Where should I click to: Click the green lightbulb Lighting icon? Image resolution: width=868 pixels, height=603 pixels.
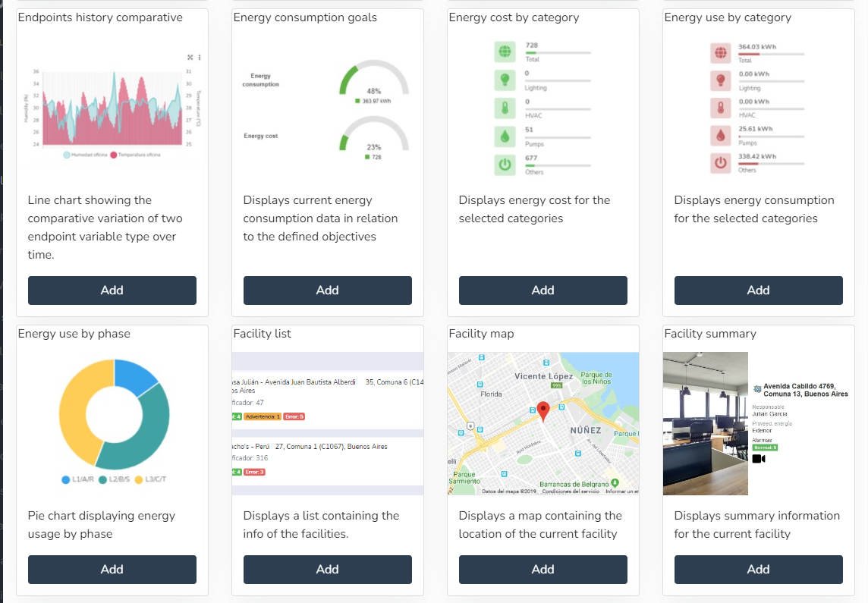(x=504, y=80)
